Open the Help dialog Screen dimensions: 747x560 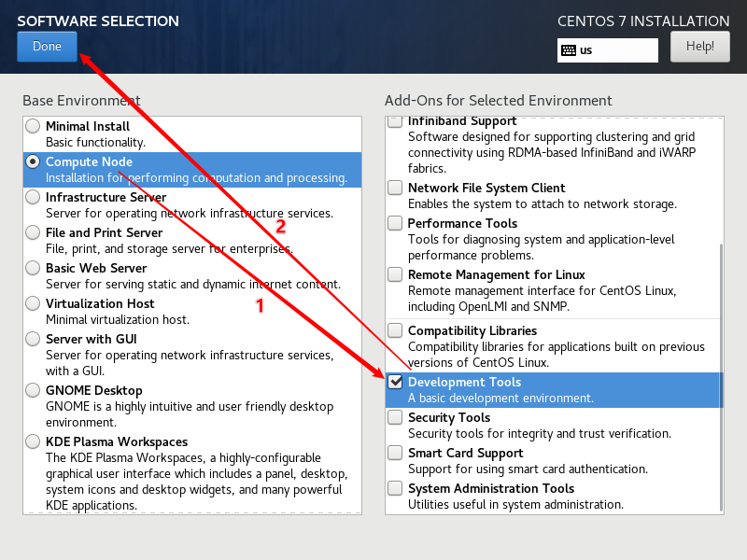[699, 46]
